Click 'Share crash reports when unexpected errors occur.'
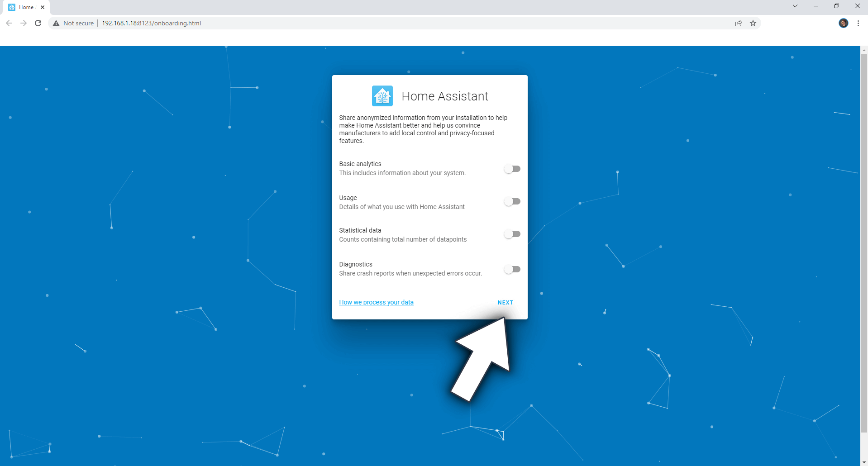The image size is (868, 466). pyautogui.click(x=410, y=273)
